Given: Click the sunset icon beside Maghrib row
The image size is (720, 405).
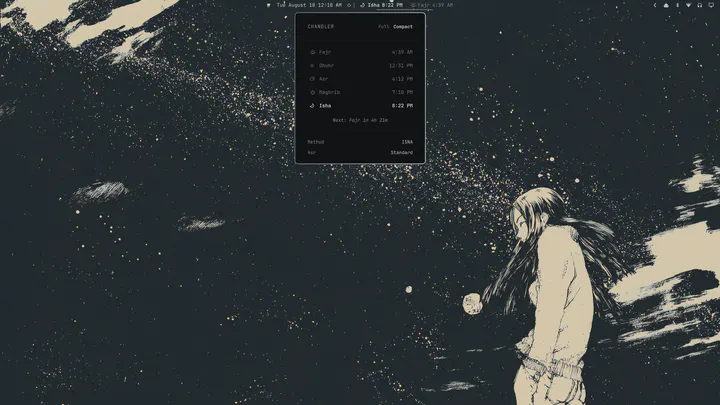Looking at the screenshot, I should click(x=312, y=92).
